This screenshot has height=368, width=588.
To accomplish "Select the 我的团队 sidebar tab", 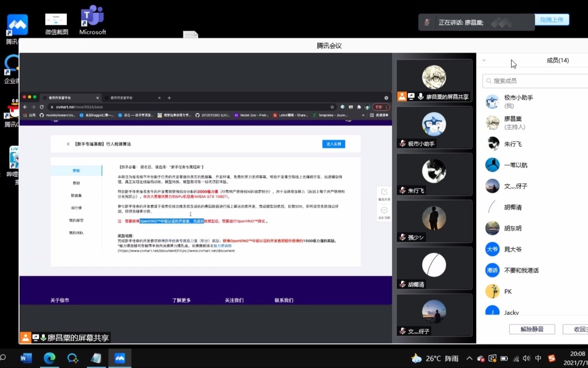I will (76, 233).
